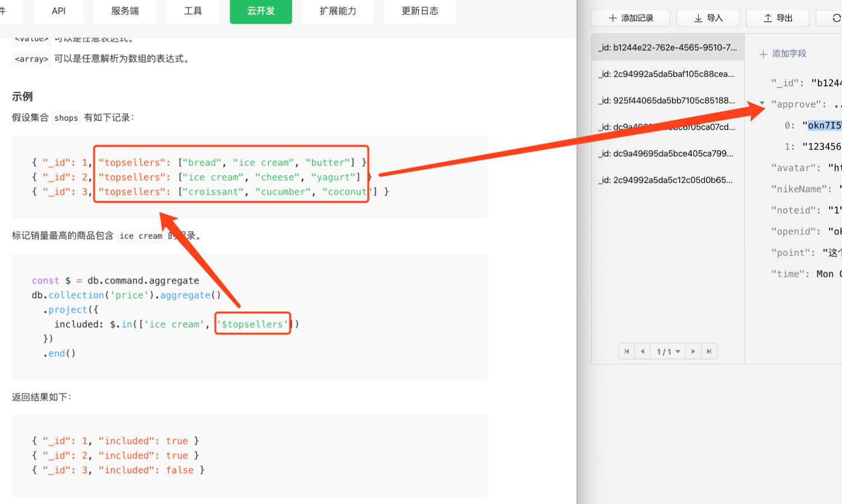Image resolution: width=842 pixels, height=504 pixels.
Task: Select record _id: b1244e22-762e-4565-9510-7...
Action: pos(668,48)
